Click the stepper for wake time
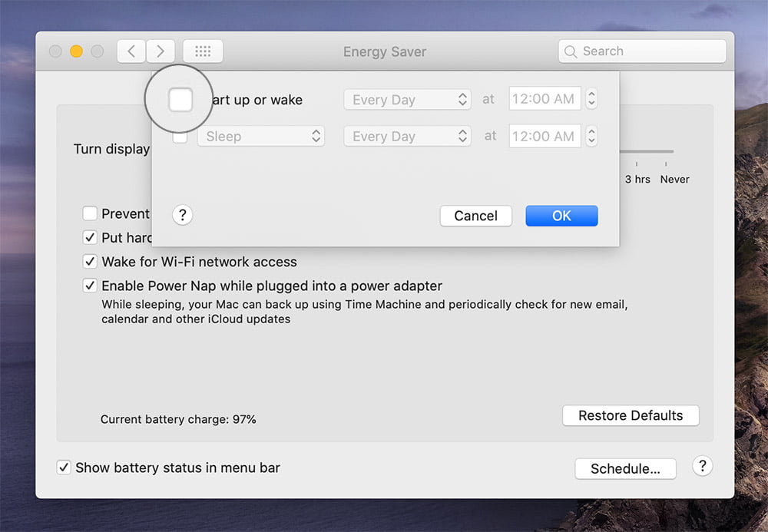 591,100
